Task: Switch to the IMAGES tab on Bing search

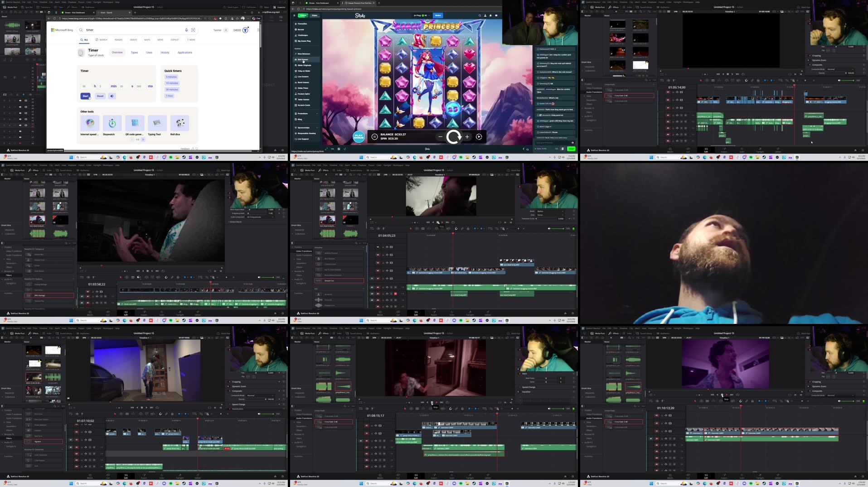Action: pos(118,40)
